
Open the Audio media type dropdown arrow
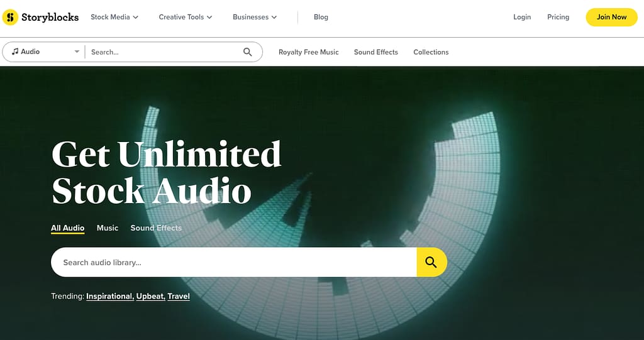(77, 52)
